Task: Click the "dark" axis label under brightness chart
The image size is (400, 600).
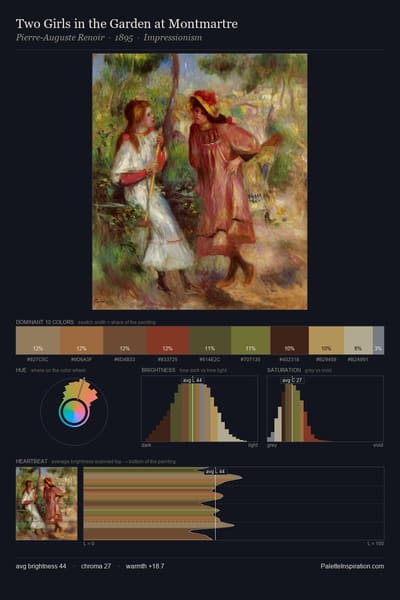Action: (146, 445)
